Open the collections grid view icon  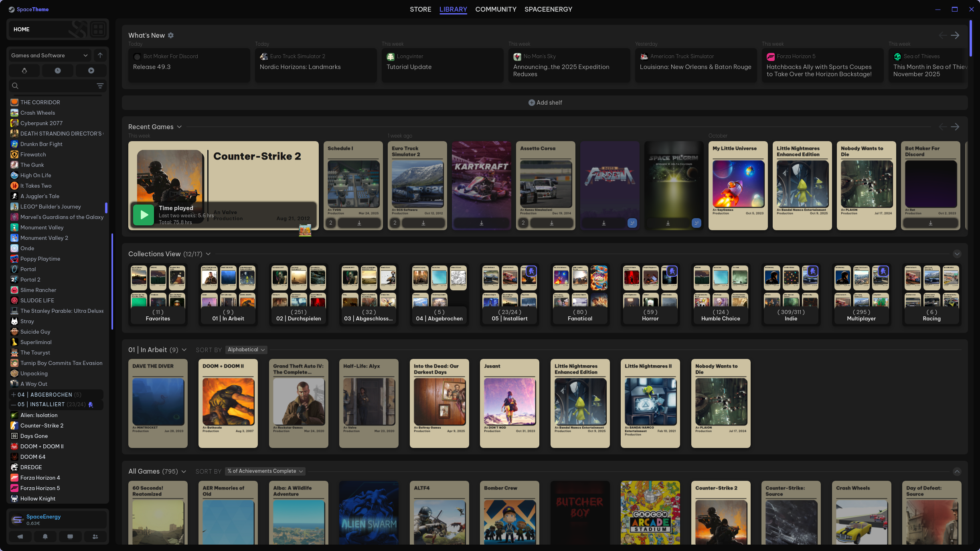click(x=98, y=29)
